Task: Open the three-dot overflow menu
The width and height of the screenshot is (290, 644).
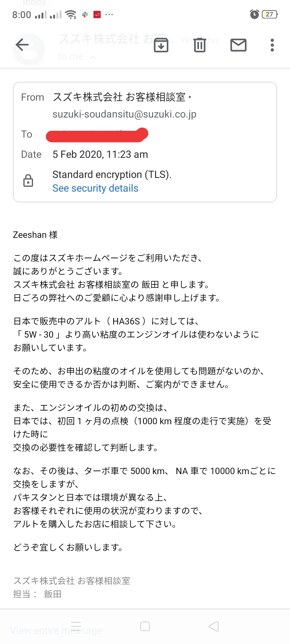Action: (x=272, y=45)
